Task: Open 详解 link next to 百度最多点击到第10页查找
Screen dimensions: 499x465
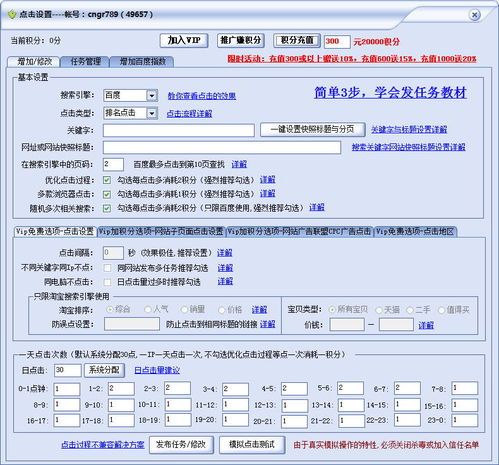Action: (x=239, y=164)
